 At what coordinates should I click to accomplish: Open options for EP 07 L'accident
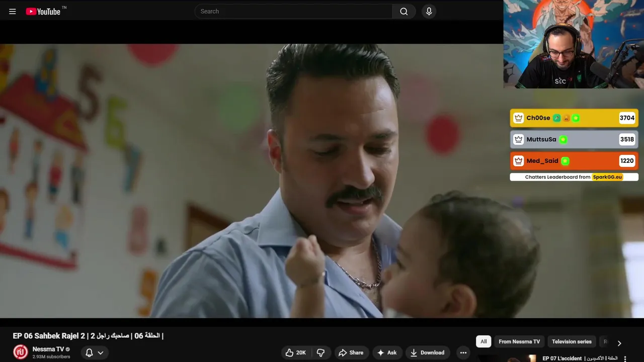pos(625,359)
